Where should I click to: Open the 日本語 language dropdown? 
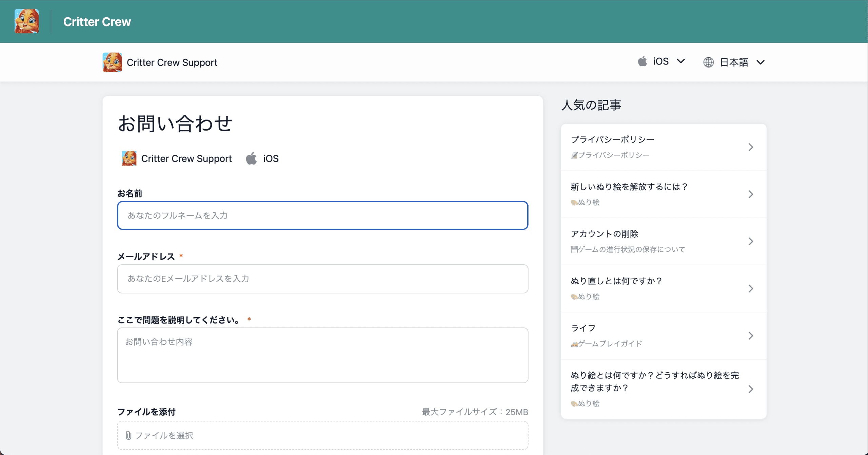coord(761,62)
